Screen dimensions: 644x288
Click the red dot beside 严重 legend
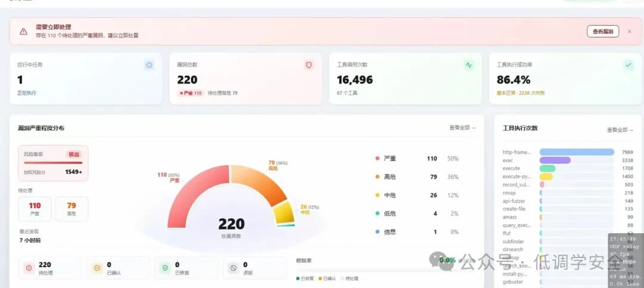coord(377,159)
